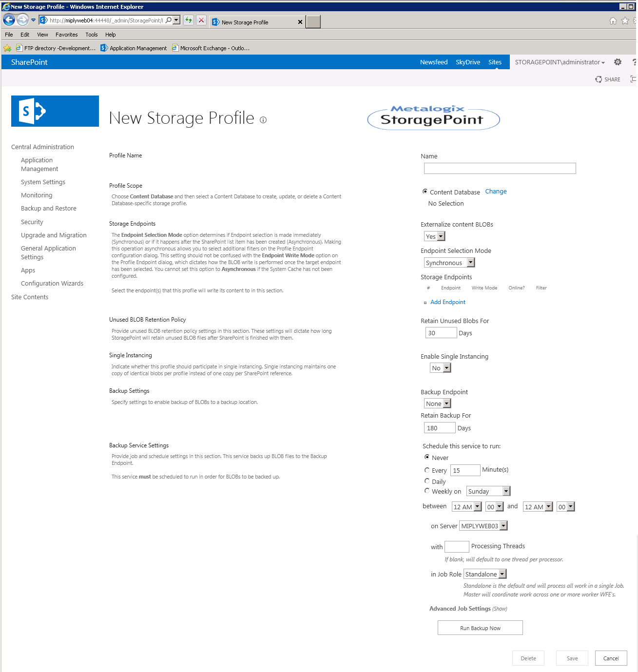Go to Newsfeed in the SharePoint bar

tap(434, 62)
